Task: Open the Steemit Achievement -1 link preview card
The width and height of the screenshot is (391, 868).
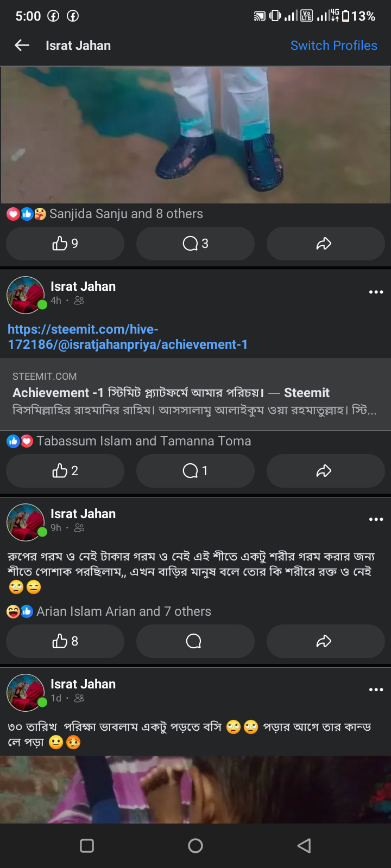Action: pos(195,394)
